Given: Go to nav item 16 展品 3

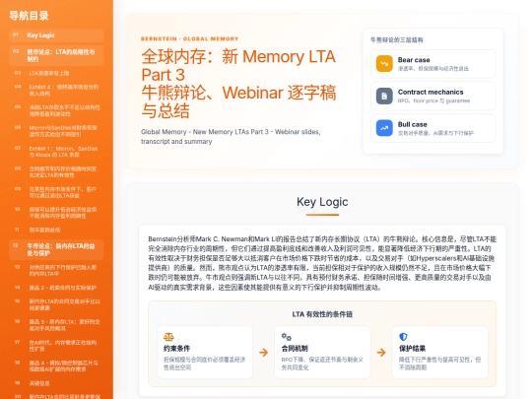Looking at the screenshot, I should (x=56, y=325).
